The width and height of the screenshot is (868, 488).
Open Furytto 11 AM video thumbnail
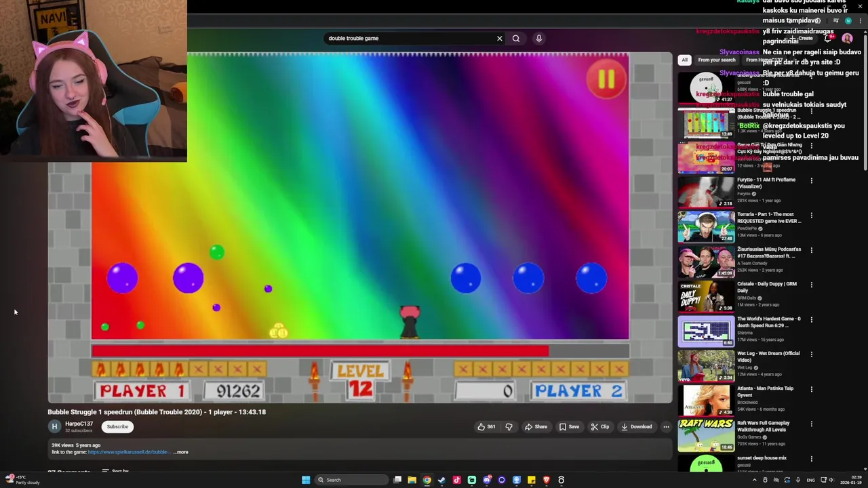pyautogui.click(x=706, y=192)
